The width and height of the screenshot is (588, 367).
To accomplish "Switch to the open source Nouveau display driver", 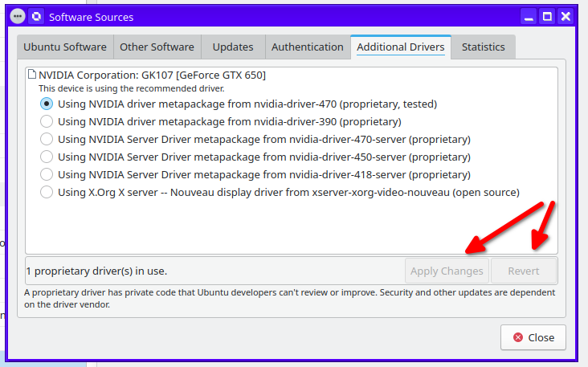I will [x=47, y=192].
